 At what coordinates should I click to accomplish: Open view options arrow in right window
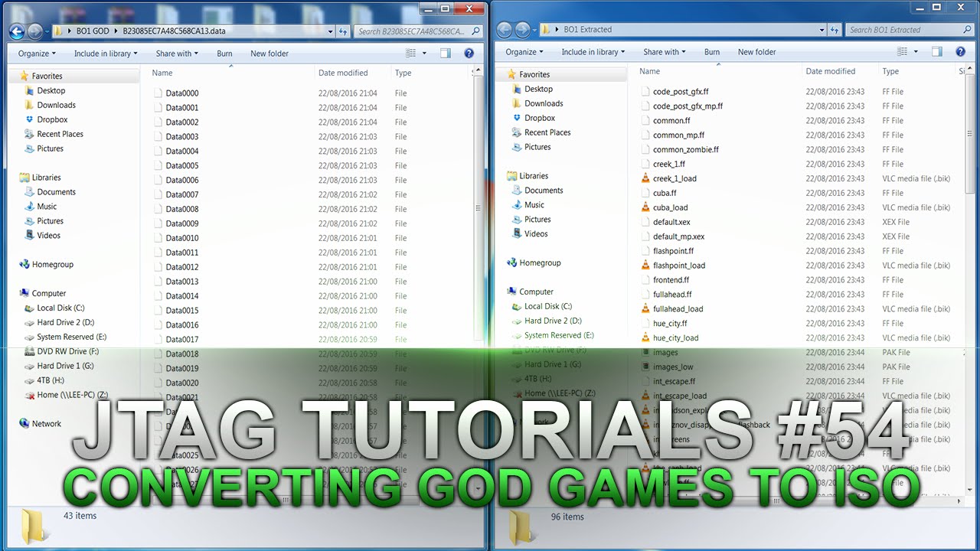pyautogui.click(x=916, y=52)
